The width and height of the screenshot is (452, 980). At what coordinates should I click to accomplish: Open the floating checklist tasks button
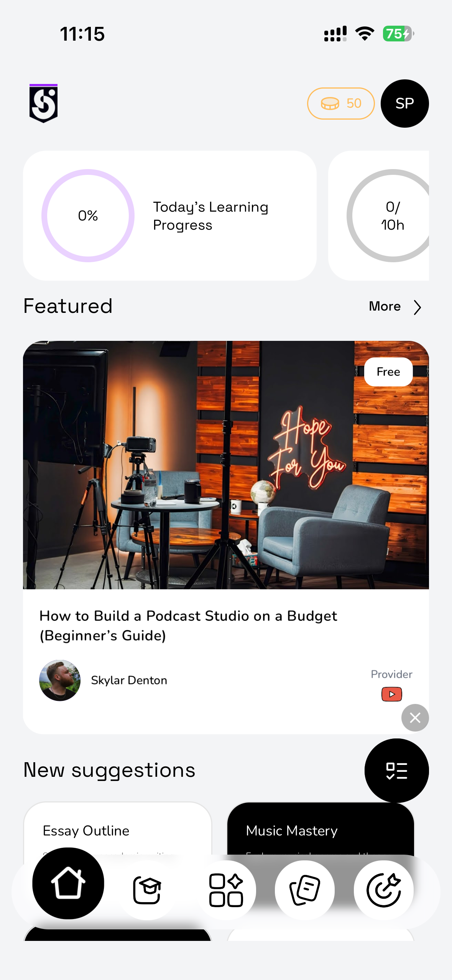click(396, 771)
